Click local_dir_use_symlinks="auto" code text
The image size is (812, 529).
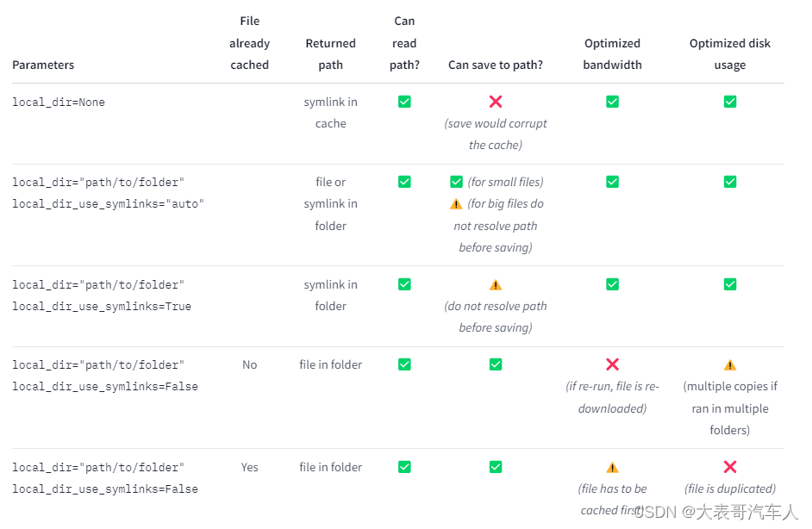click(x=109, y=204)
